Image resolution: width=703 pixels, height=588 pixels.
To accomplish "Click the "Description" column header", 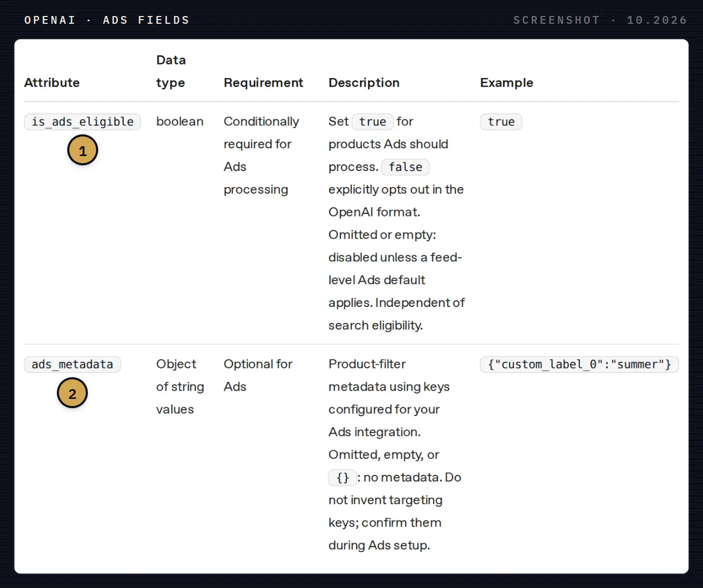I will pyautogui.click(x=364, y=83).
